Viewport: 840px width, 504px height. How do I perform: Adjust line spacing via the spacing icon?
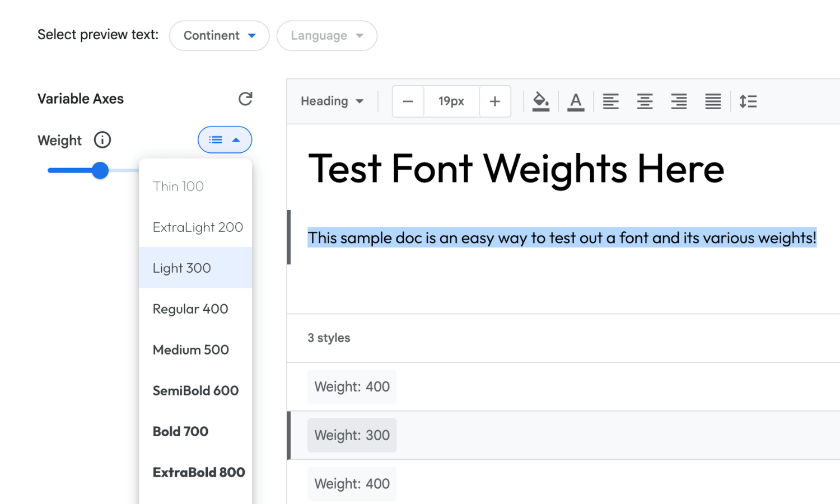point(748,101)
